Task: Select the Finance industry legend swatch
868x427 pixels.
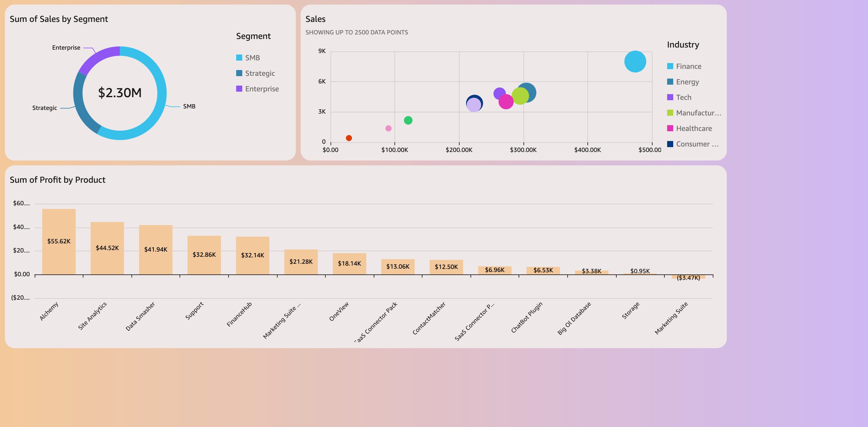Action: (670, 66)
